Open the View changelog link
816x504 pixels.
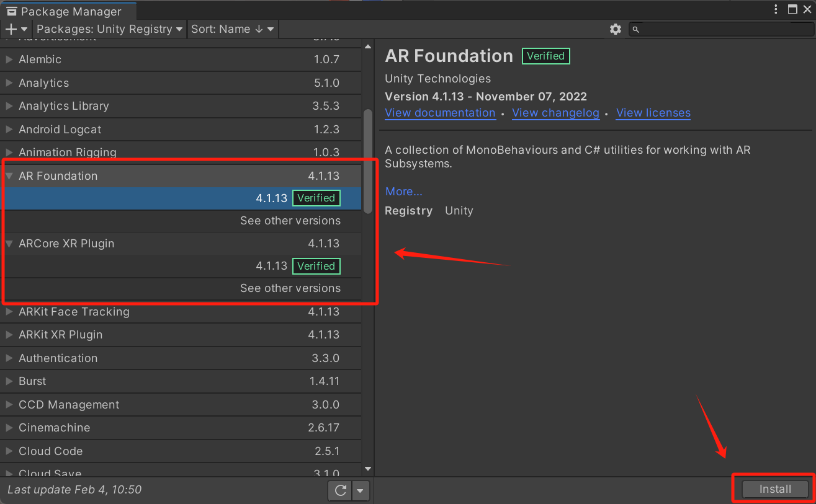tap(555, 113)
